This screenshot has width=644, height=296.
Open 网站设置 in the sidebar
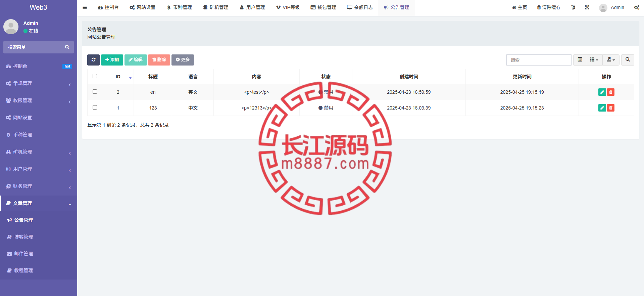coord(39,118)
